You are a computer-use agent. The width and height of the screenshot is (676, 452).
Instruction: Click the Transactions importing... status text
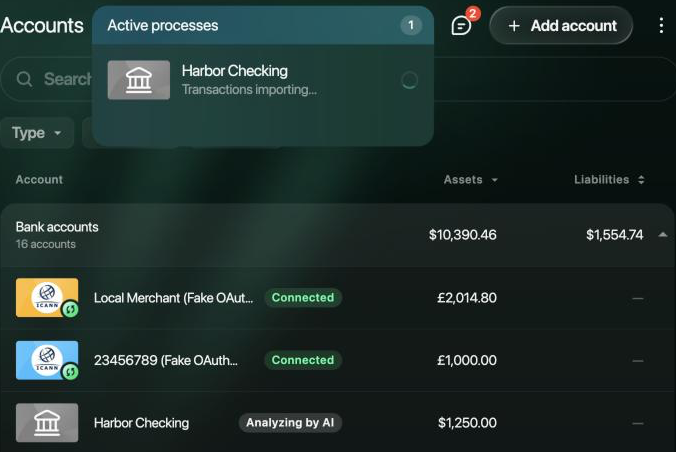(249, 89)
